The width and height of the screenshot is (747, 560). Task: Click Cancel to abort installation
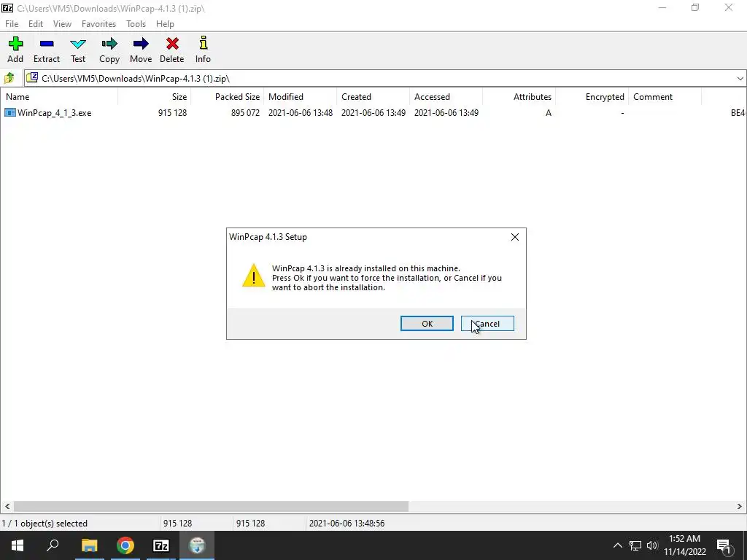(487, 324)
